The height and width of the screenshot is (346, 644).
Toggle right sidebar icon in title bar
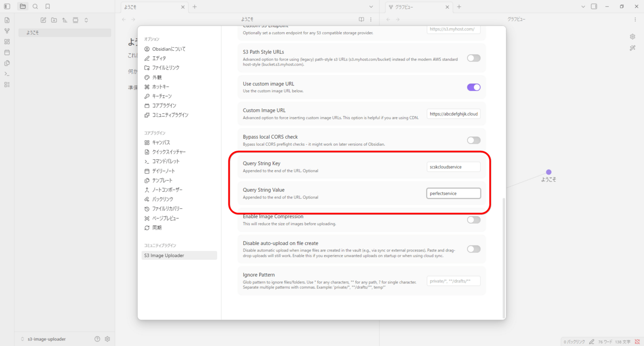594,7
